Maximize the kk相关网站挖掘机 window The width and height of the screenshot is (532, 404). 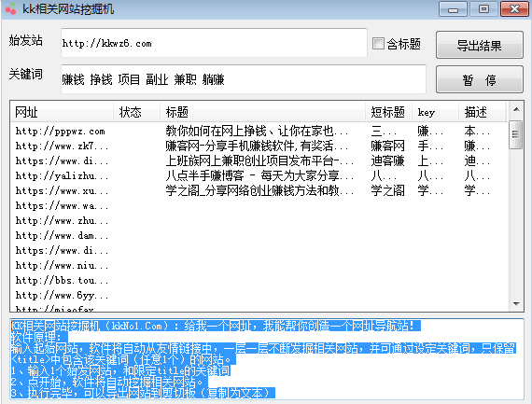coord(483,9)
